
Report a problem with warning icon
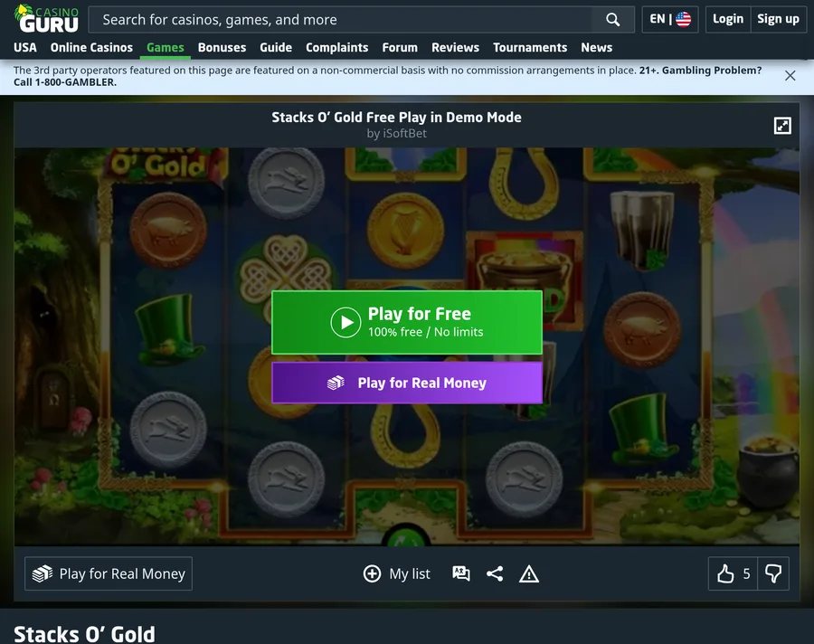[529, 573]
